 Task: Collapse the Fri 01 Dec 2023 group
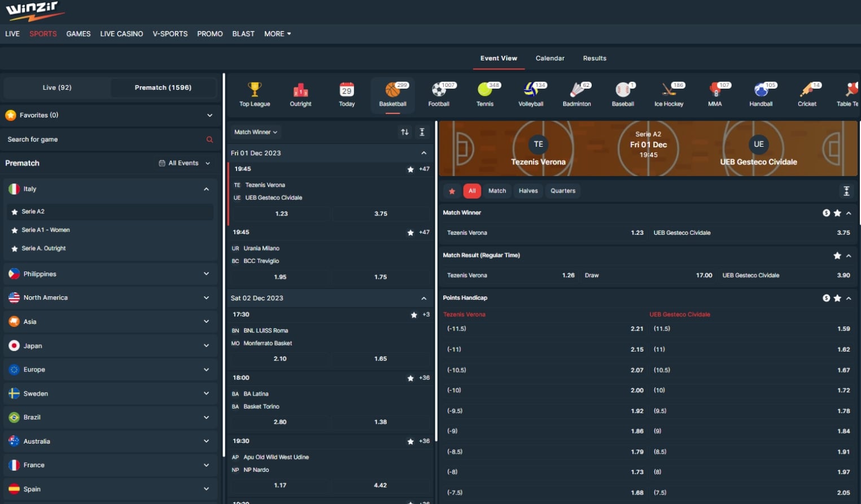424,153
